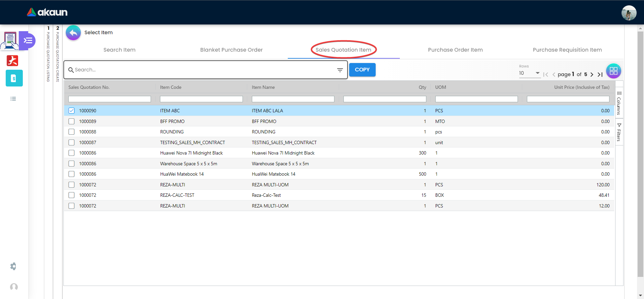Open settings gear in left sidebar

click(13, 266)
